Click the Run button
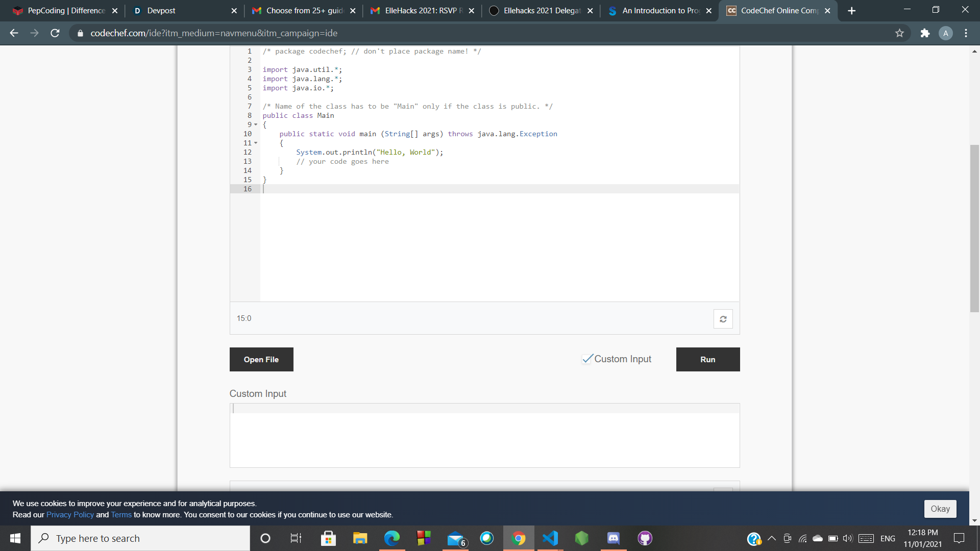This screenshot has width=980, height=551. coord(707,359)
